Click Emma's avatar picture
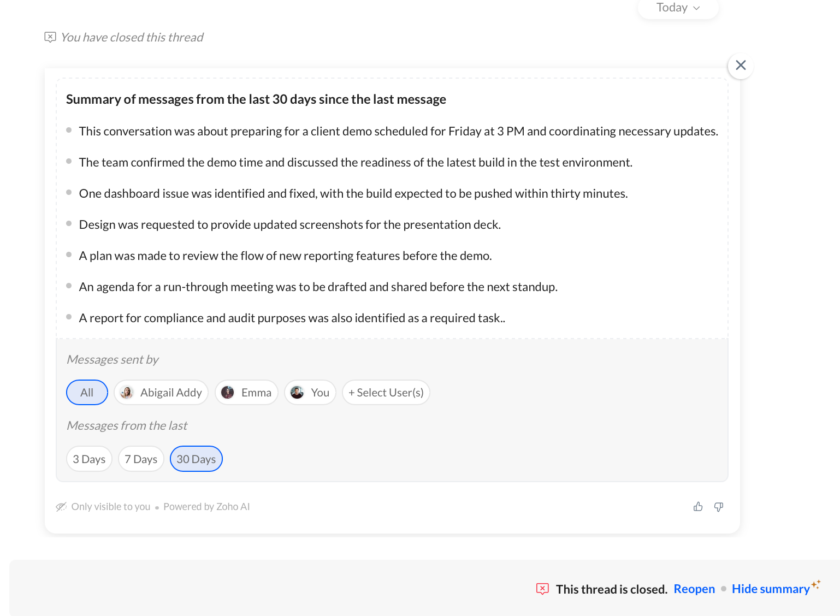840x616 pixels. (228, 393)
